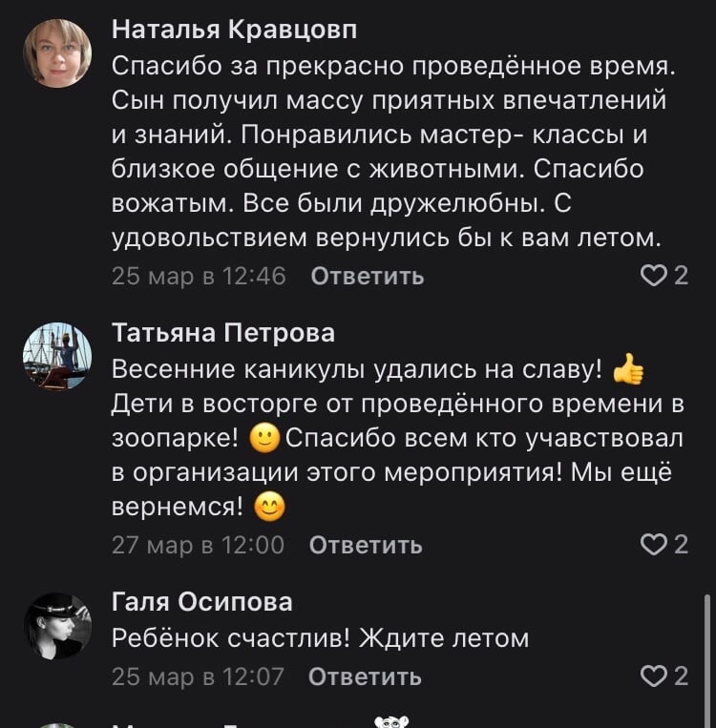Reply to the comment posted at 12:46

tap(368, 277)
